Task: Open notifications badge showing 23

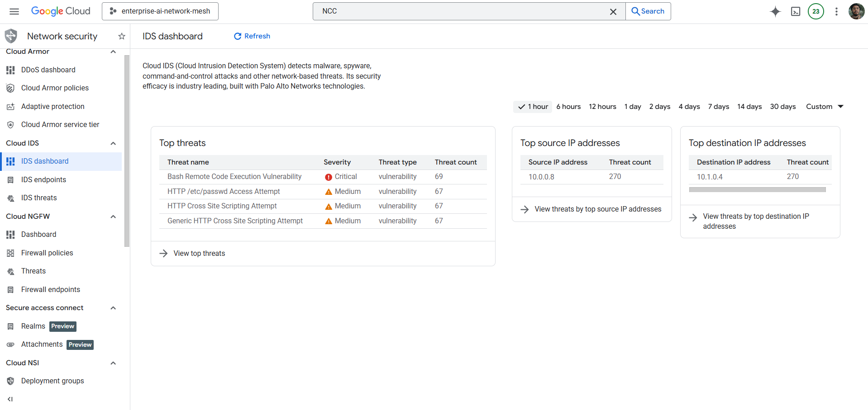Action: pyautogui.click(x=816, y=12)
